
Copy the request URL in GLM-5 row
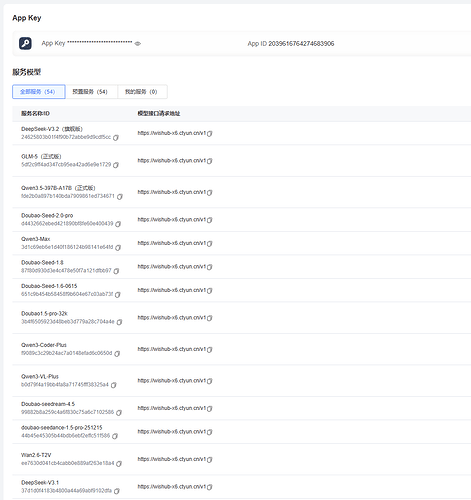(x=210, y=161)
